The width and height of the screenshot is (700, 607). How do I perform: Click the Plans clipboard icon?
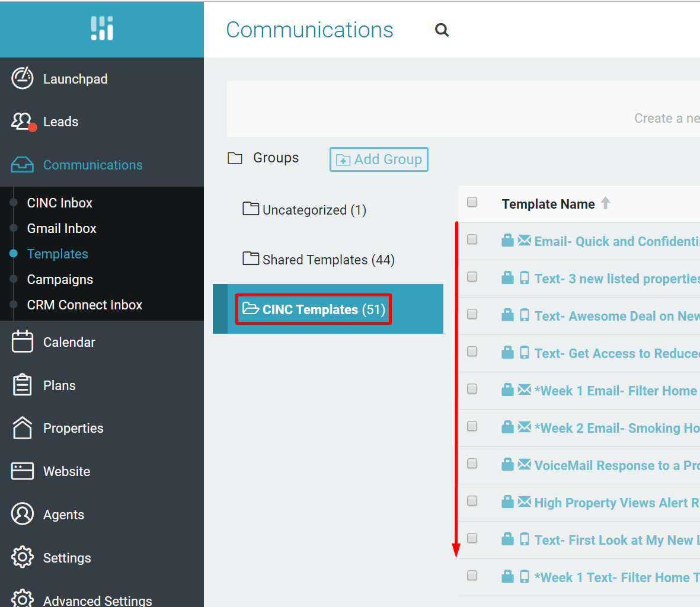22,385
